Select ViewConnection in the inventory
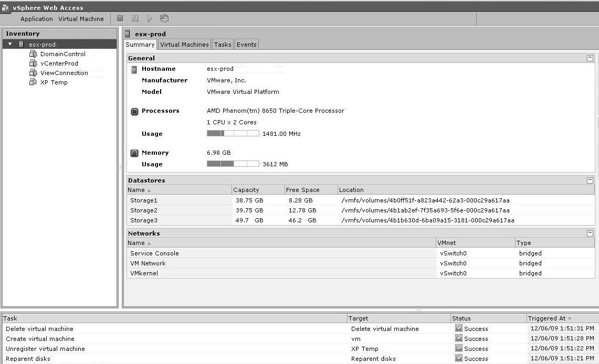The height and width of the screenshot is (364, 599). pos(64,72)
